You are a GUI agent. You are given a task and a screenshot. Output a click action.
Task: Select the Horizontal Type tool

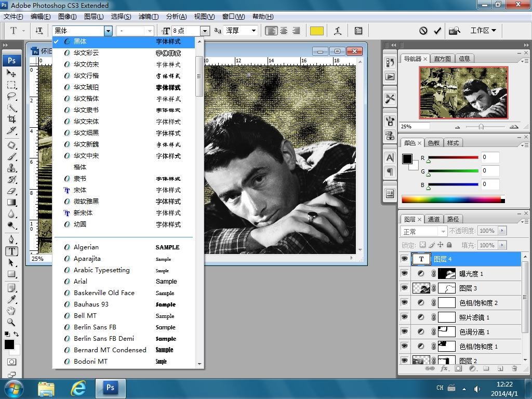click(11, 251)
